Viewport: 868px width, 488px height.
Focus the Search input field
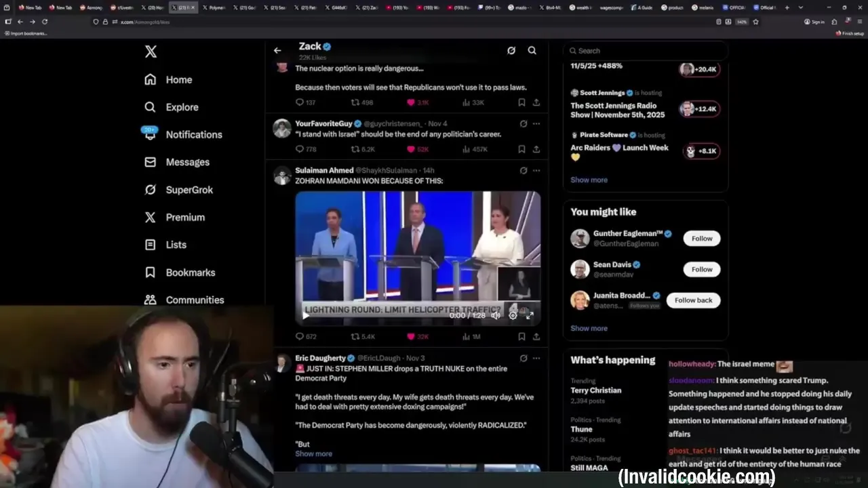(x=646, y=51)
